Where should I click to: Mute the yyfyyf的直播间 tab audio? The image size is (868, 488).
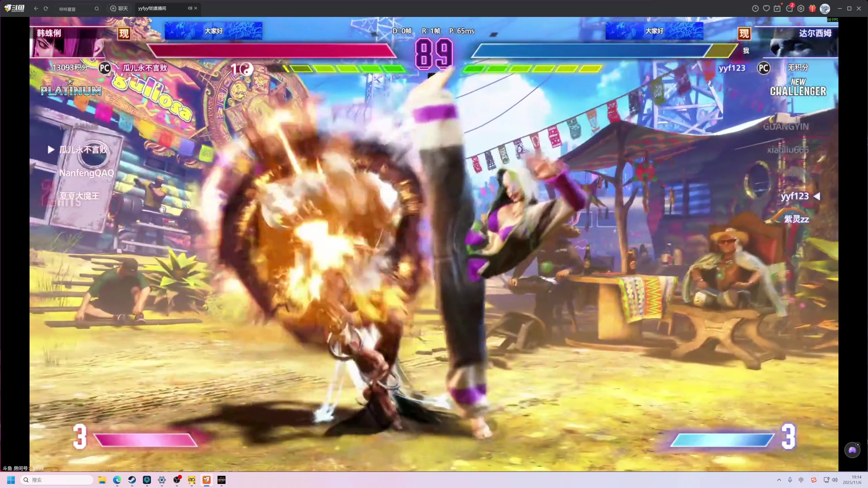190,8
